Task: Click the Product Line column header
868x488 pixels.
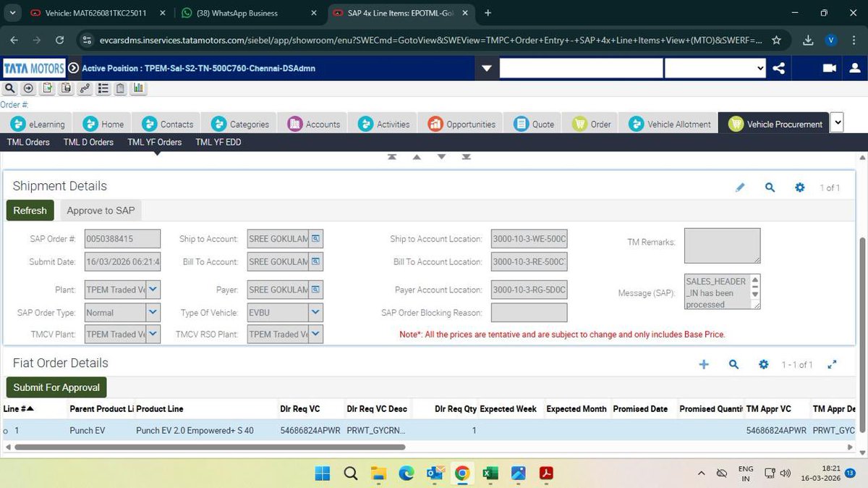Action: [160, 408]
